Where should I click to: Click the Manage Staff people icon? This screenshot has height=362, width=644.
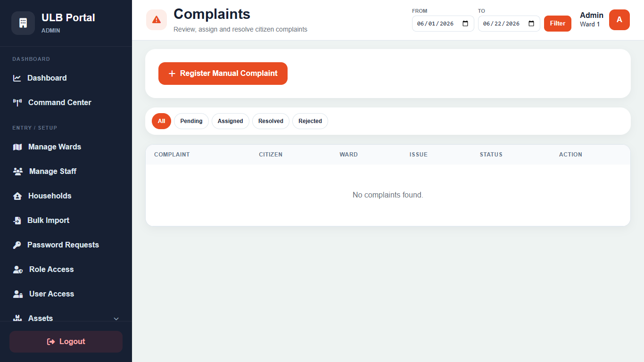coord(18,172)
